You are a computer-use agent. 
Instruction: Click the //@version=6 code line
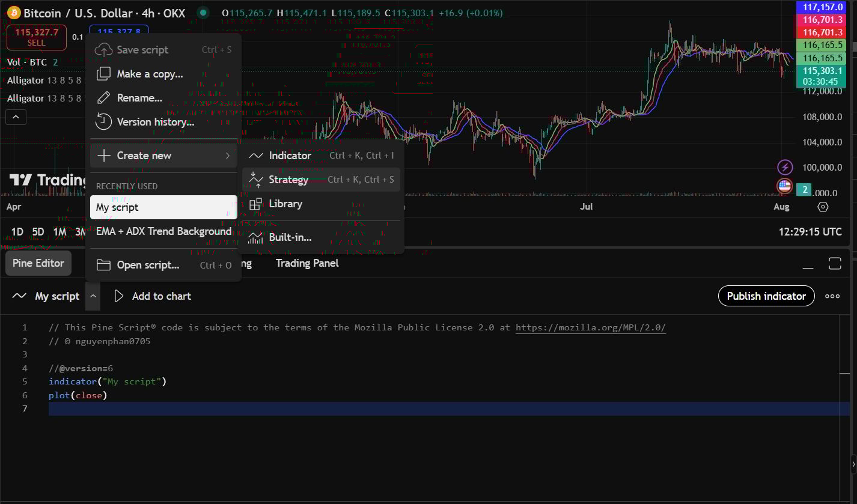pyautogui.click(x=81, y=368)
